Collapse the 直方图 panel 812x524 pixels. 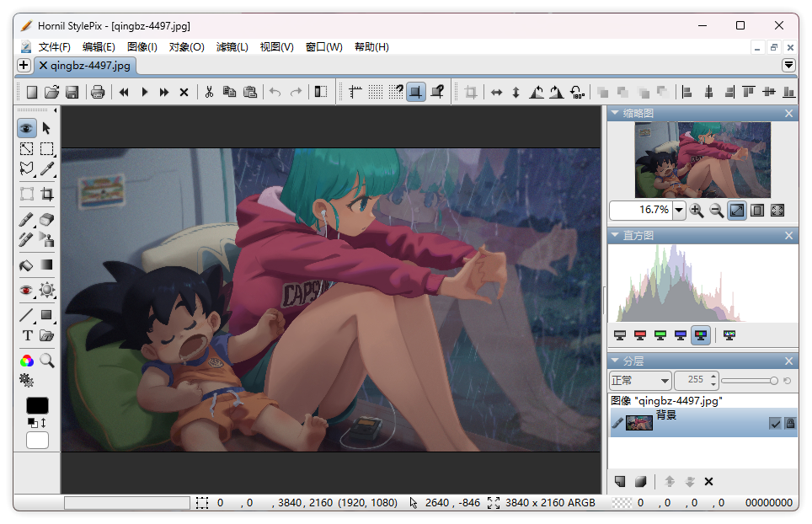point(616,236)
